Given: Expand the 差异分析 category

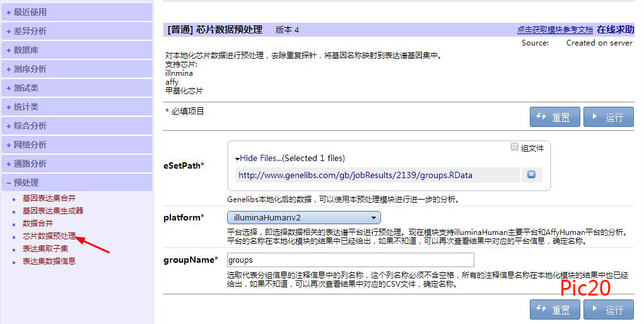Looking at the screenshot, I should (30, 31).
